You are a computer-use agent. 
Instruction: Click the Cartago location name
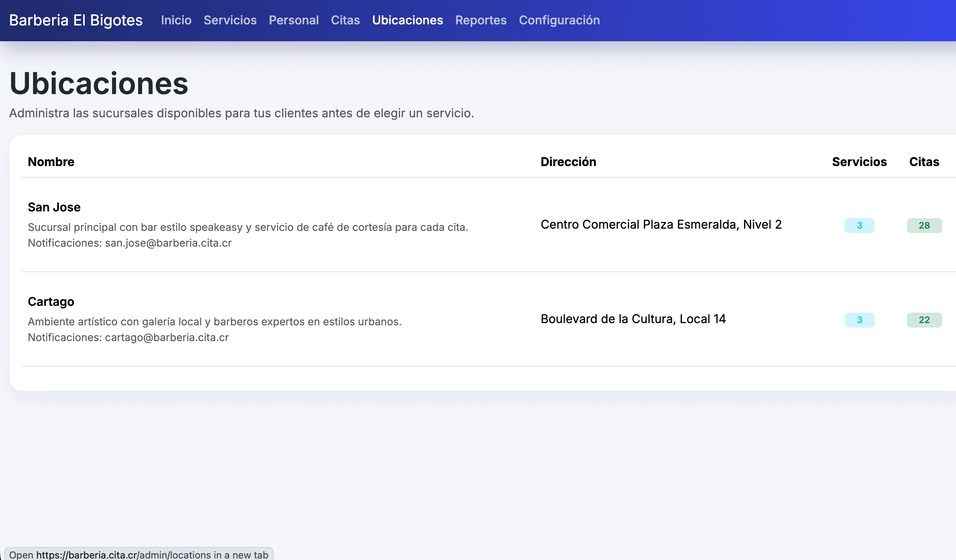[51, 302]
